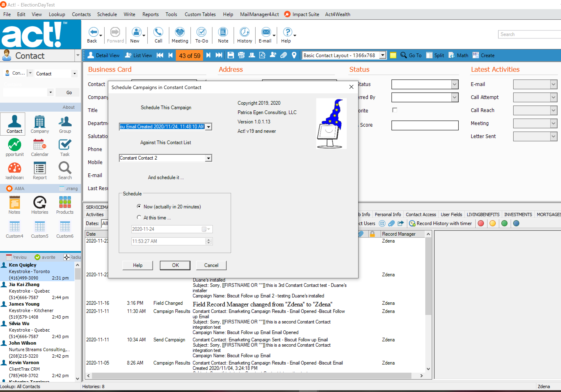Go to first record icon
The image size is (561, 392).
click(x=160, y=56)
